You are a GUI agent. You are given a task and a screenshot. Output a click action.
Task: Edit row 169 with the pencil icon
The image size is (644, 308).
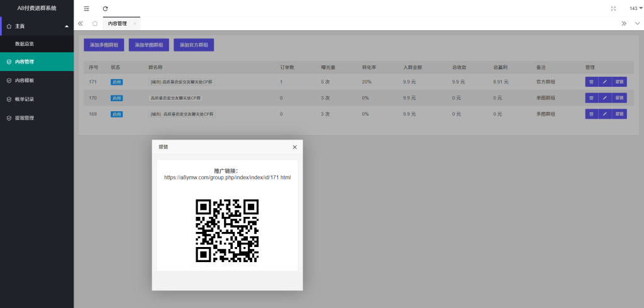point(605,114)
